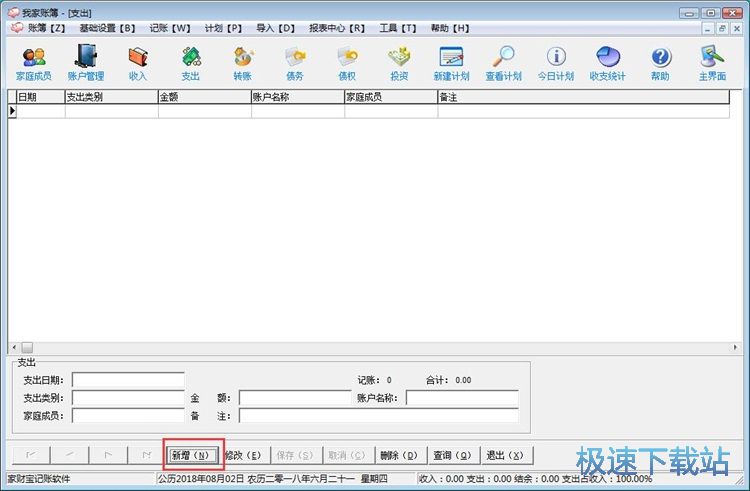The width and height of the screenshot is (750, 491).
Task: Open 账户管理 account management icon
Action: coord(86,64)
